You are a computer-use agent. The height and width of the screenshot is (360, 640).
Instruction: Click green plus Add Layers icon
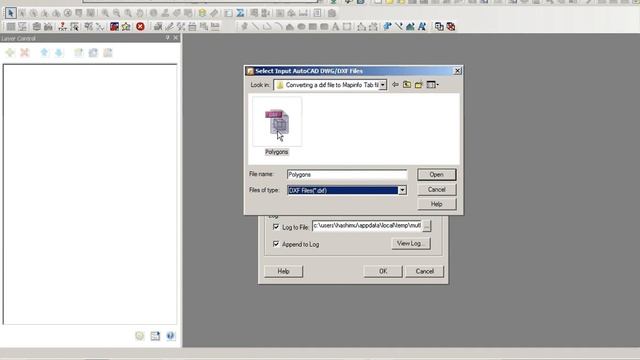pos(10,53)
